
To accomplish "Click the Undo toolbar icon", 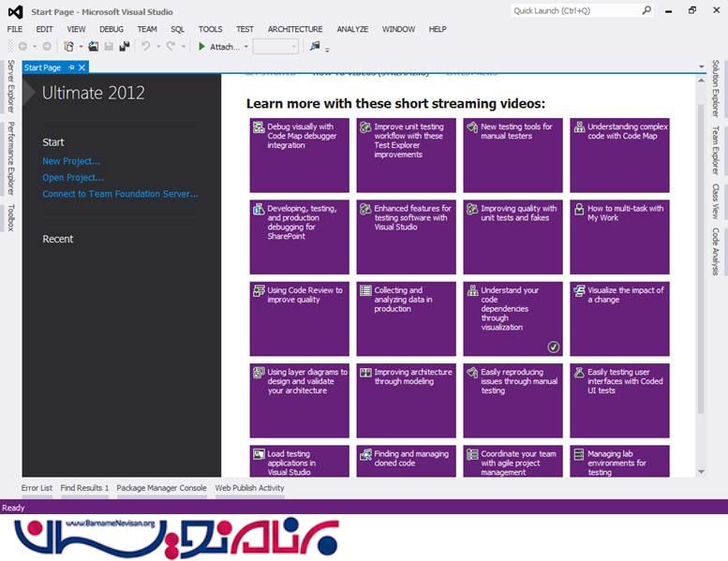I will [x=145, y=47].
